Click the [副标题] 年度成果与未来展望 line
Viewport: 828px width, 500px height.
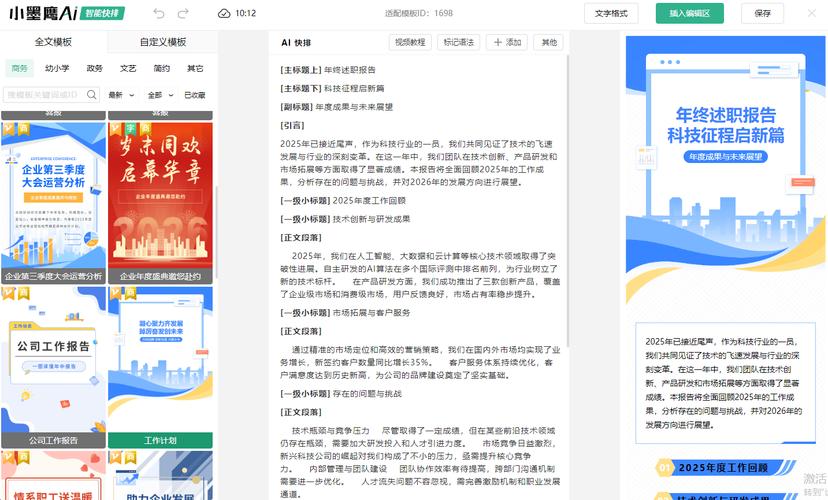coord(336,107)
